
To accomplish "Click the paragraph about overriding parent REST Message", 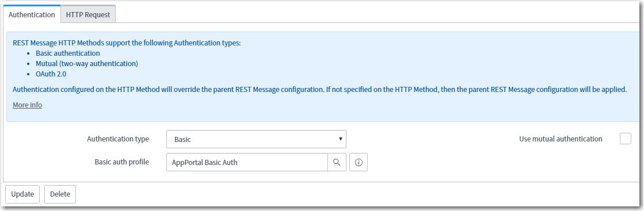I will pos(319,90).
